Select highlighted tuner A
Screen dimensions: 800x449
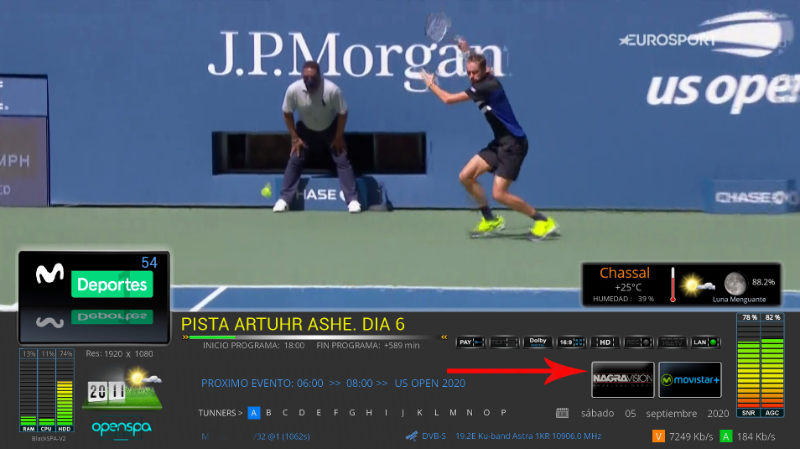tap(254, 413)
